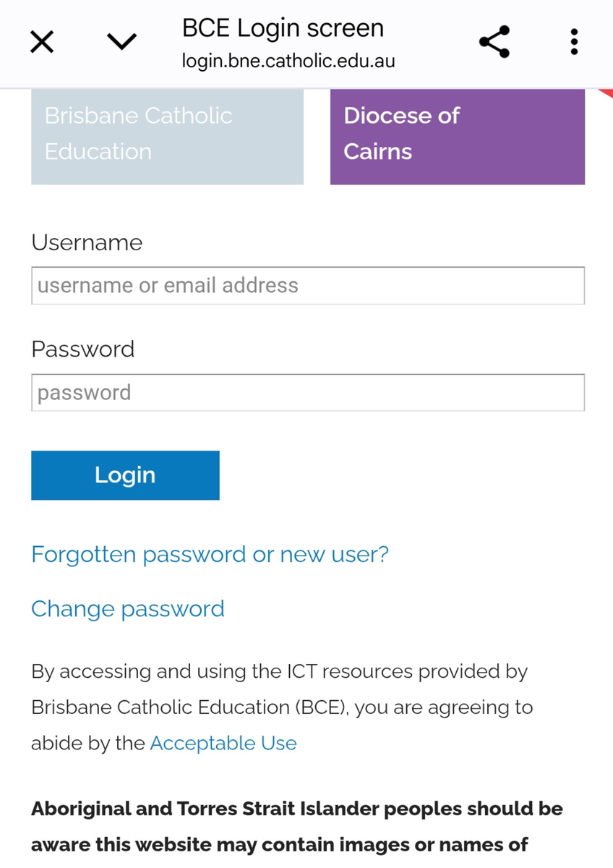
Task: Select the Brisbane Catholic Education tab
Action: click(x=167, y=137)
